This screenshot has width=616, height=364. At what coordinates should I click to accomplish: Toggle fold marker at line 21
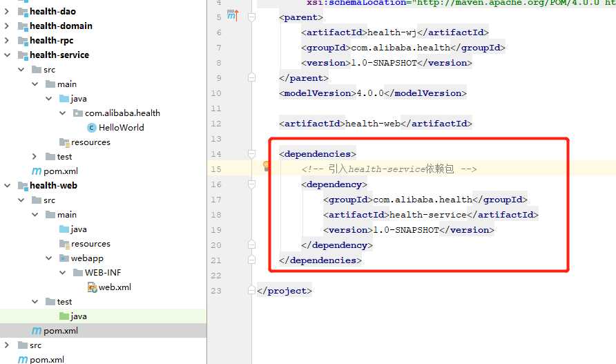(x=252, y=260)
